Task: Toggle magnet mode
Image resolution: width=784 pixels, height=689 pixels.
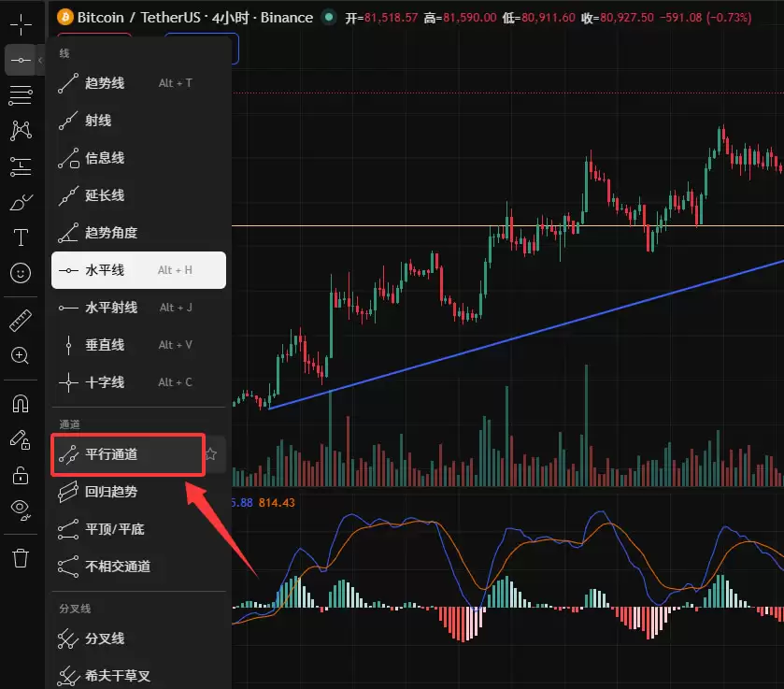Action: coord(21,403)
